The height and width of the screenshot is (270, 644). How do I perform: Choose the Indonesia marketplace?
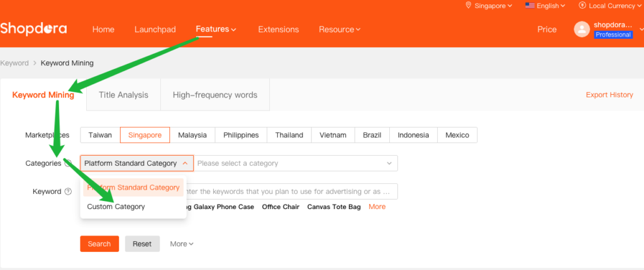coord(413,135)
